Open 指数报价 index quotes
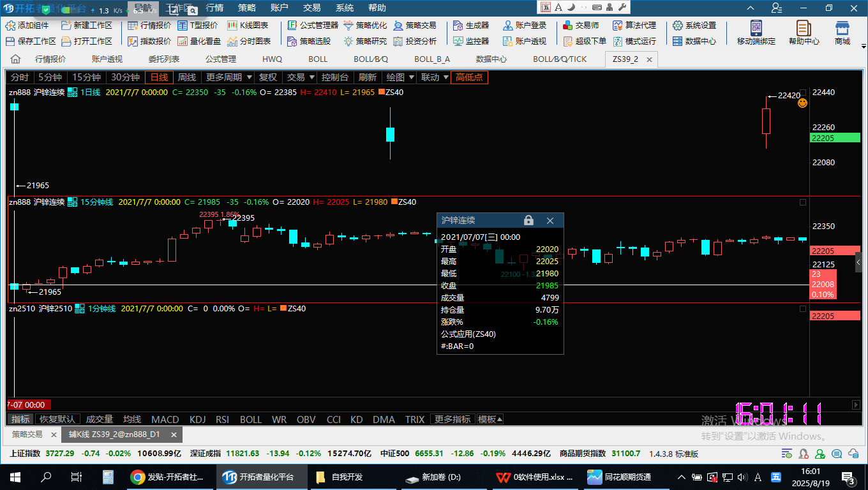Image resolution: width=868 pixels, height=490 pixels. pos(149,41)
